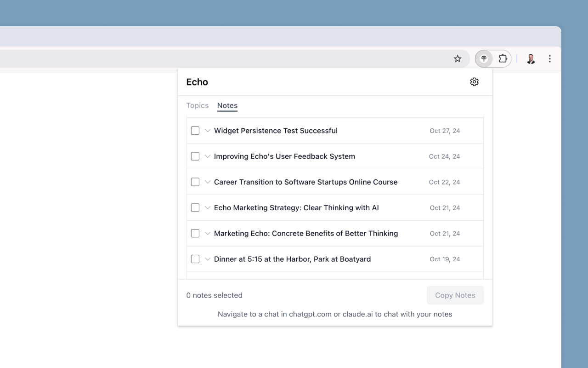Image resolution: width=588 pixels, height=368 pixels.
Task: Click the Copy Notes button
Action: (455, 295)
